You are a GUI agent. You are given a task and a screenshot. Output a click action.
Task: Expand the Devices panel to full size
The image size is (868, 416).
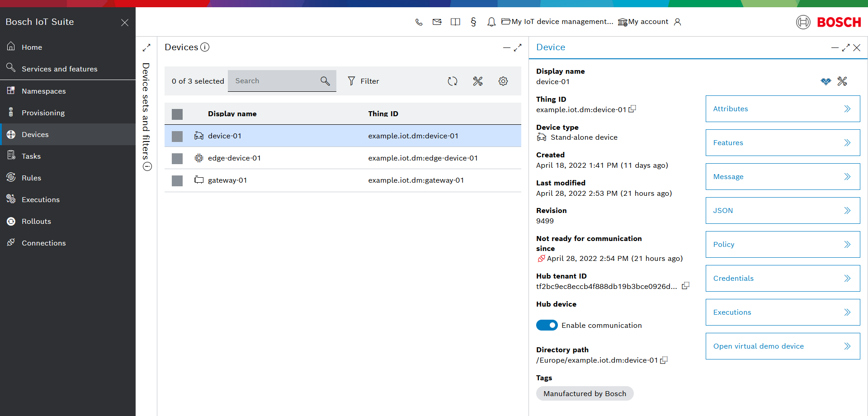click(x=518, y=47)
